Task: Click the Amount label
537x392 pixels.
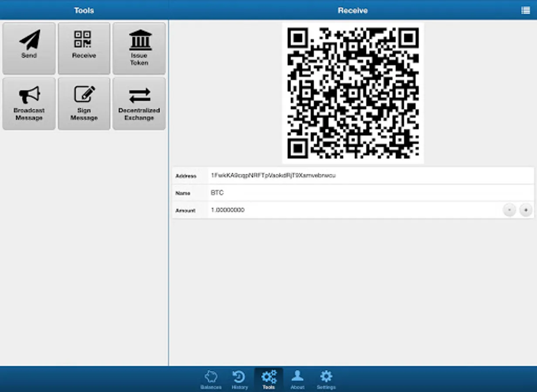Action: tap(185, 211)
